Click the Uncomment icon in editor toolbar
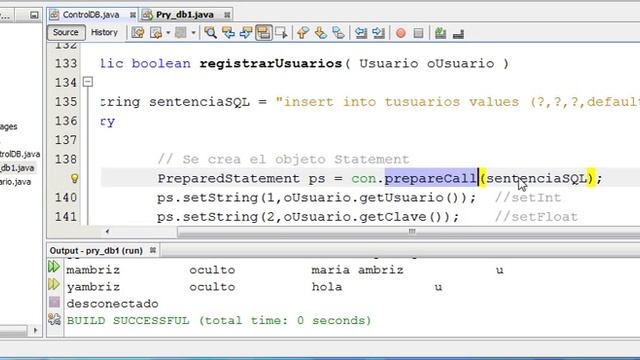The image size is (640, 360). [458, 34]
